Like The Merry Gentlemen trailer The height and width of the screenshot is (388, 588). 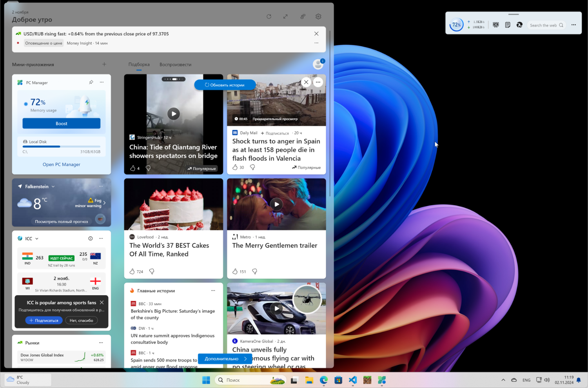(235, 271)
